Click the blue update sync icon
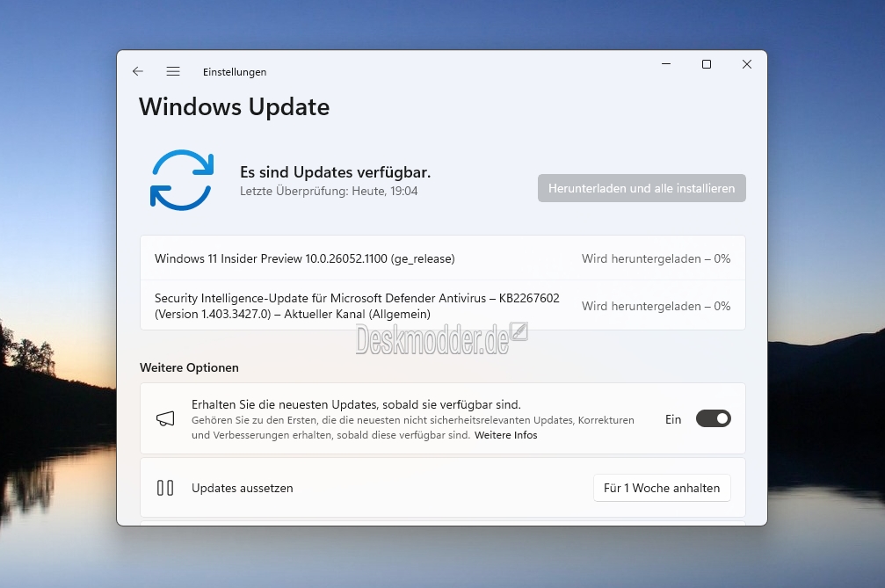Screen dimensions: 885x588 point(182,180)
